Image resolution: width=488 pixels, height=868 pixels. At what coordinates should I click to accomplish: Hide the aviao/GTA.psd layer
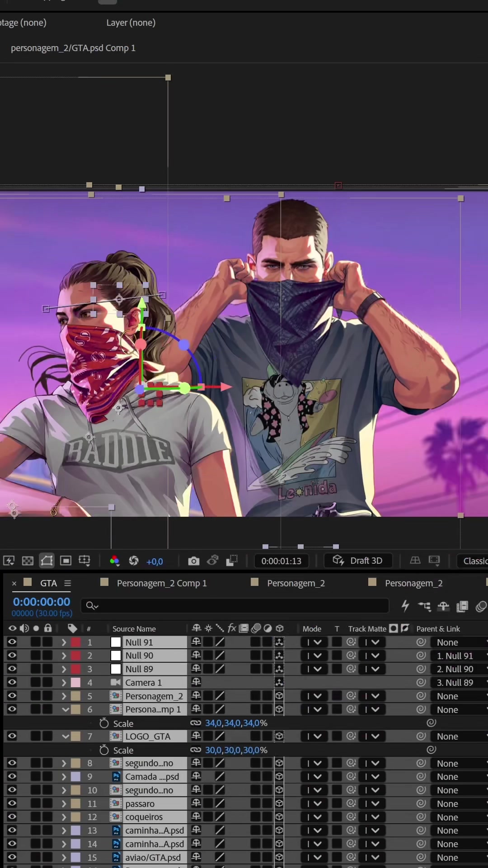tap(12, 857)
